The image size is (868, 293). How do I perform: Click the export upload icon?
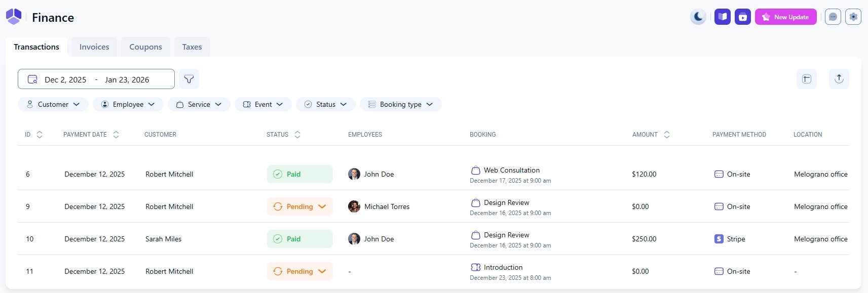coord(839,79)
